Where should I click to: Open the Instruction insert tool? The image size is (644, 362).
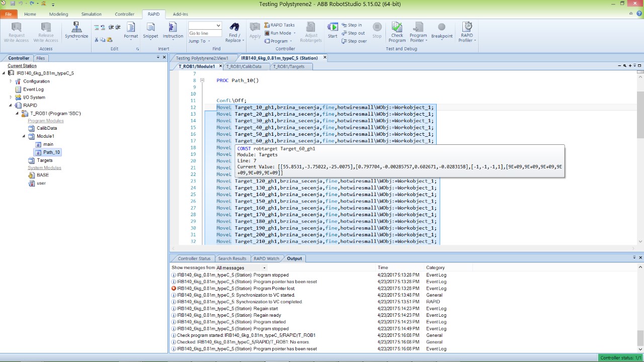click(x=173, y=30)
